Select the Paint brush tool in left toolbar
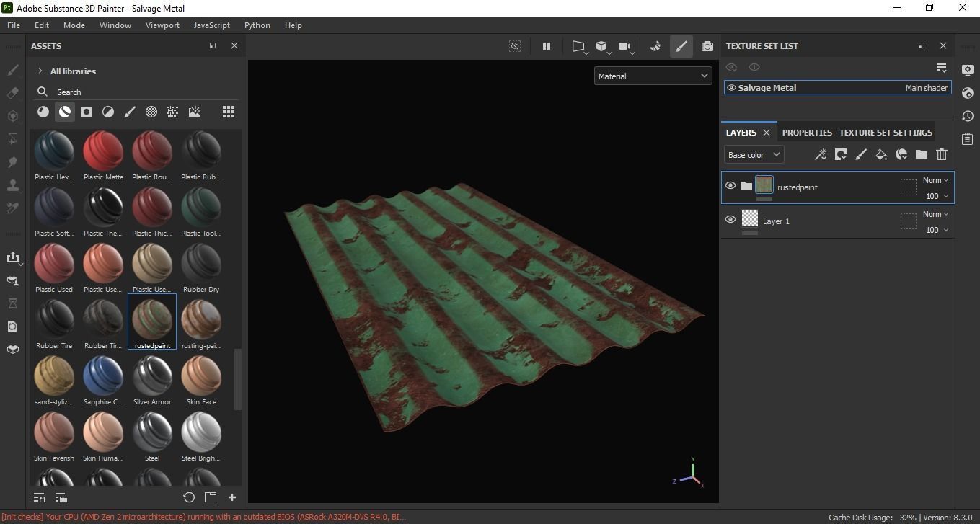 point(12,70)
